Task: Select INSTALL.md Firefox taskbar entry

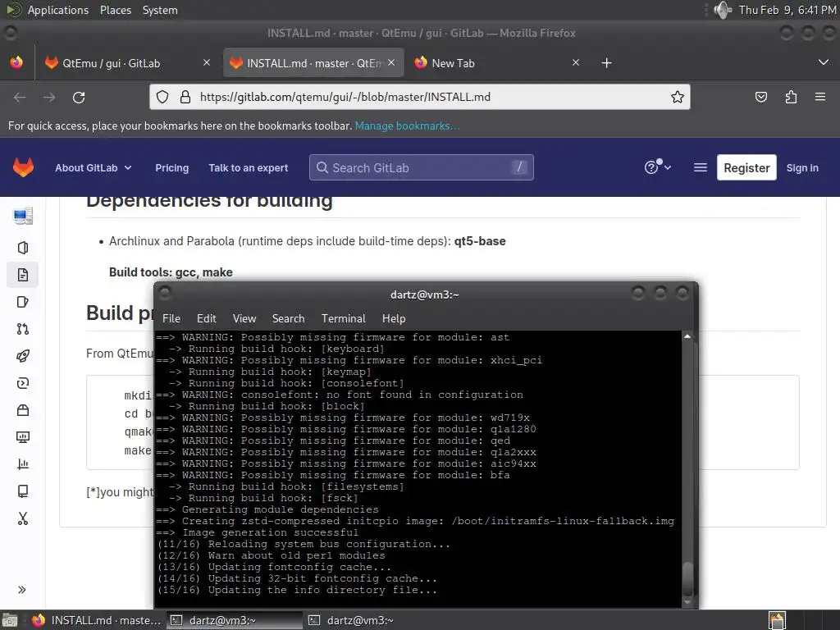Action: pyautogui.click(x=97, y=620)
